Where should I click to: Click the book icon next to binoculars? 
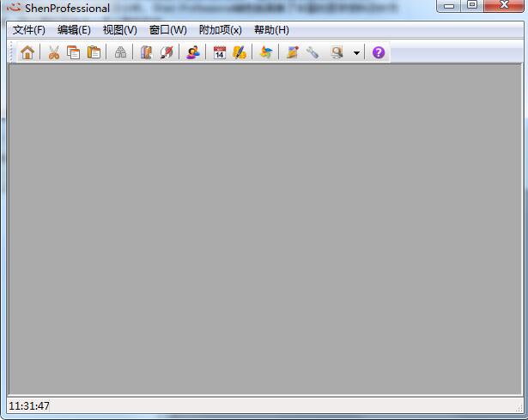(x=146, y=52)
